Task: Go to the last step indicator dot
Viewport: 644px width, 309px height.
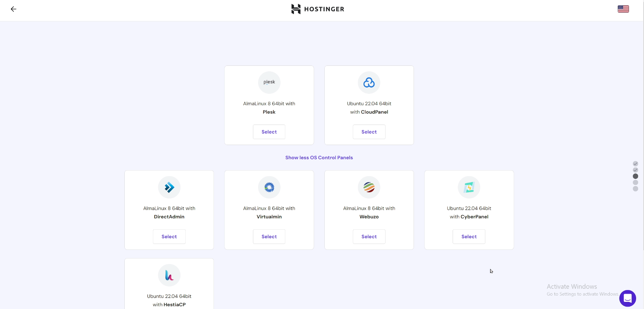Action: pyautogui.click(x=635, y=189)
